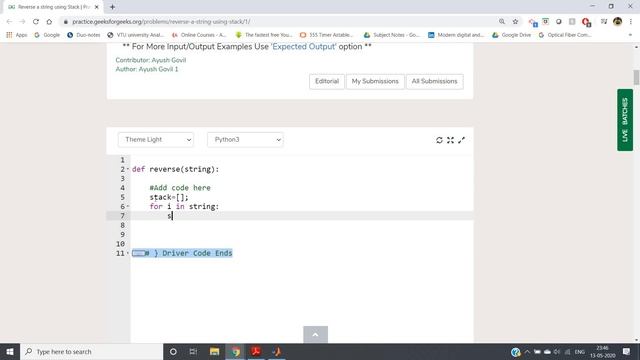Open the Modern digital bookmark
The width and height of the screenshot is (640, 360).
coord(456,35)
